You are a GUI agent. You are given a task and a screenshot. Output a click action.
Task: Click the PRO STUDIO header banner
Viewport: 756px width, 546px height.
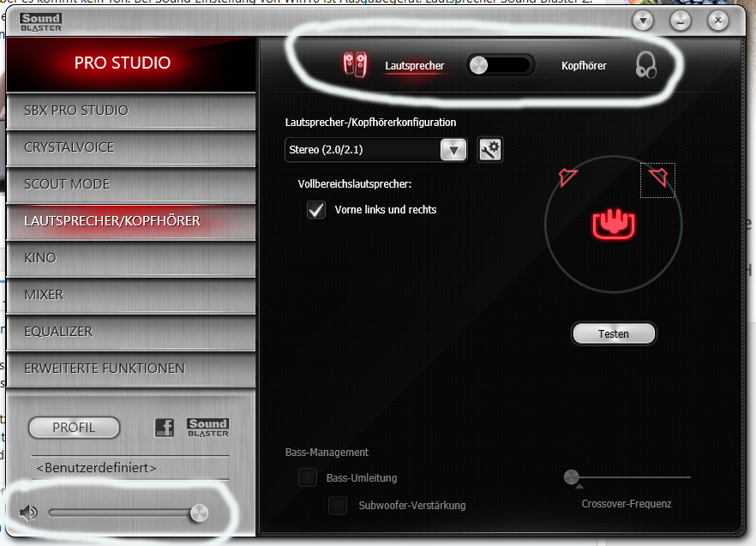[x=130, y=64]
